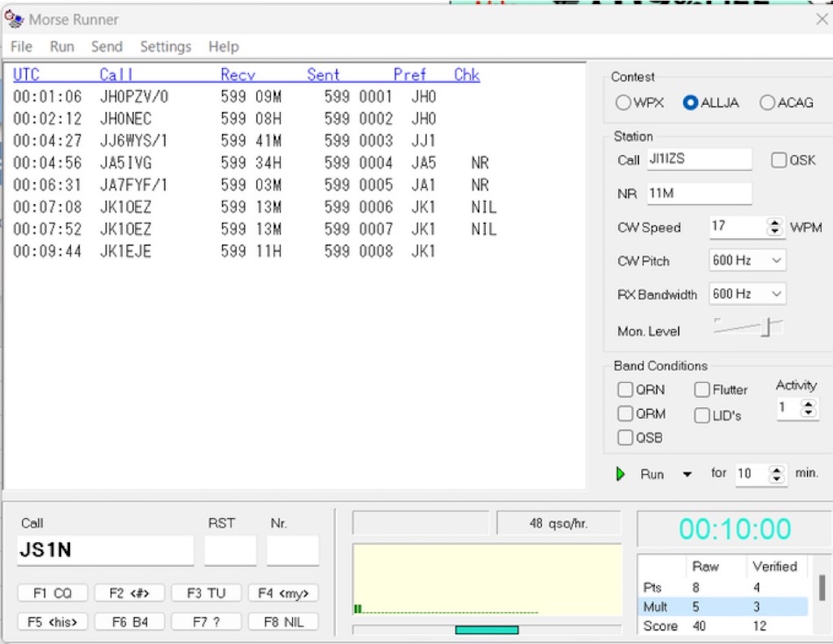Click the Sent column header
833x644 pixels.
pyautogui.click(x=323, y=75)
